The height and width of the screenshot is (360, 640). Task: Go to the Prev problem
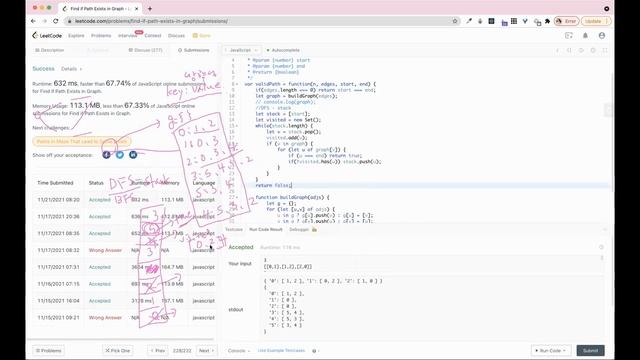coord(158,351)
